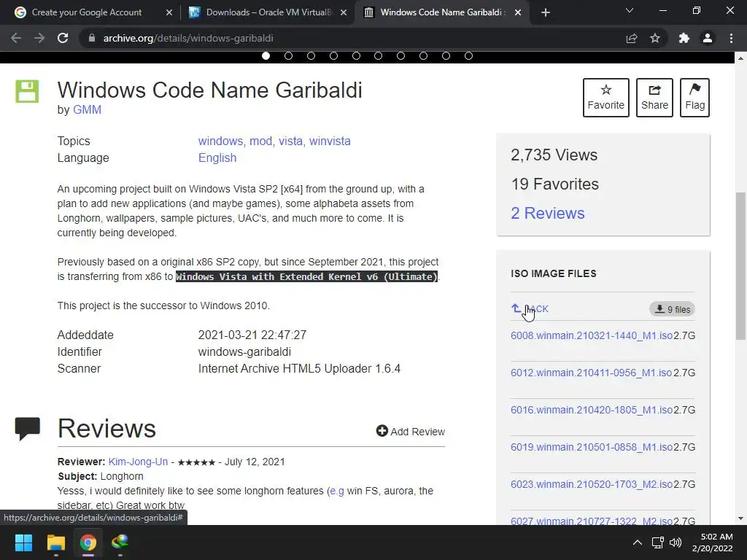Download 6019.winmain.210501-0858_M1.iso

click(x=592, y=447)
